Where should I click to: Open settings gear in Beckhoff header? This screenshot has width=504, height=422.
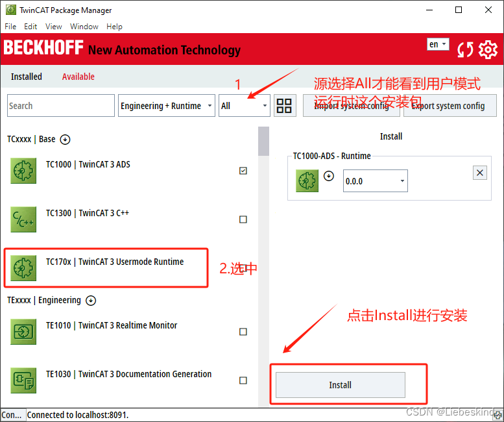click(488, 49)
